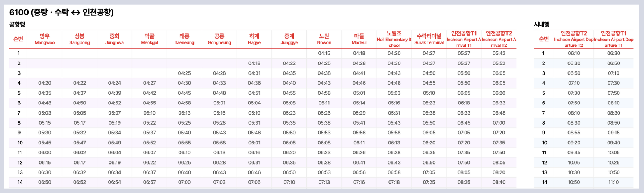Select 04:27 Meokgol time in row 4
Image resolution: width=644 pixels, height=193 pixels.
coord(149,83)
